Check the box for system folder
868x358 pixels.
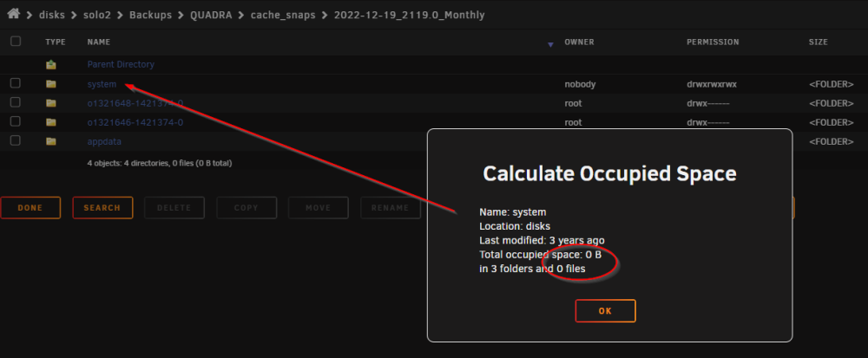click(16, 83)
